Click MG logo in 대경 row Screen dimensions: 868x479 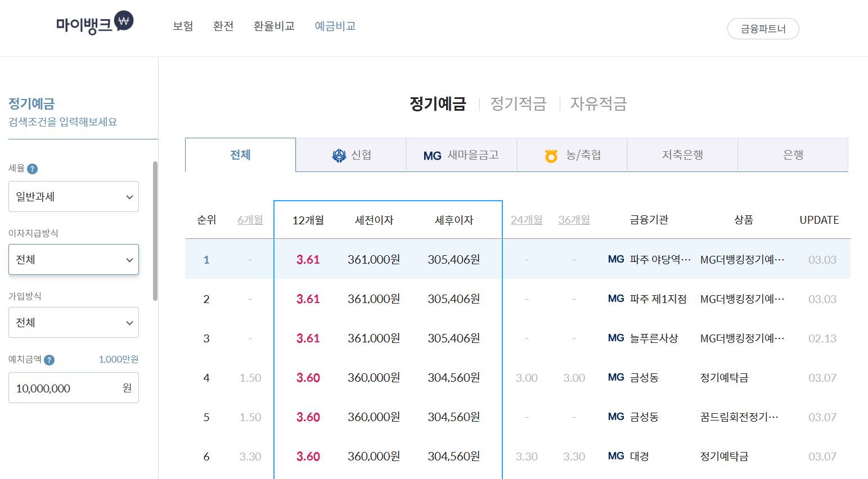click(616, 456)
